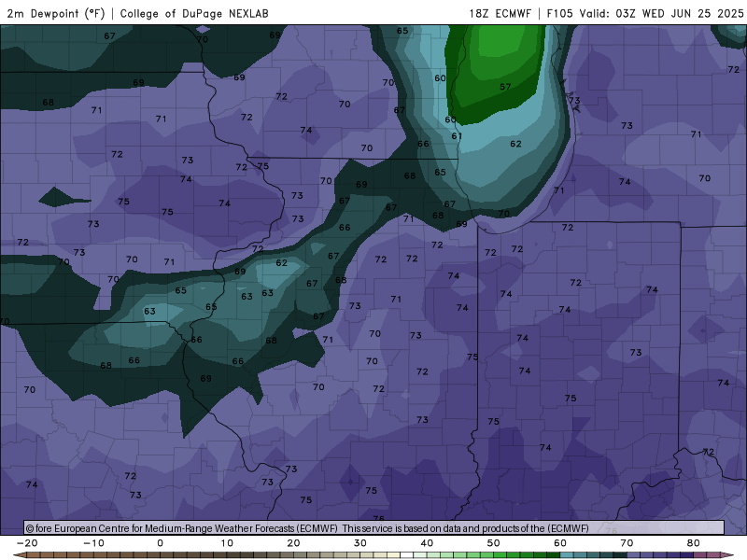Click the 61 dewpoint value near the lakeshore

coord(457,135)
